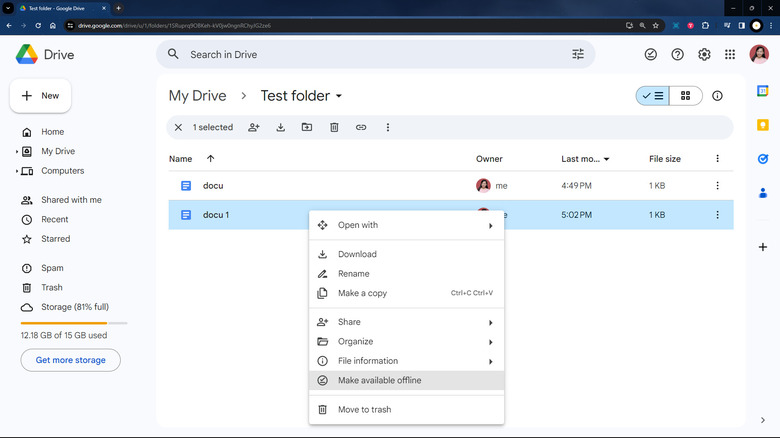780x438 pixels.
Task: Click the share icon in selection toolbar
Action: pos(254,127)
